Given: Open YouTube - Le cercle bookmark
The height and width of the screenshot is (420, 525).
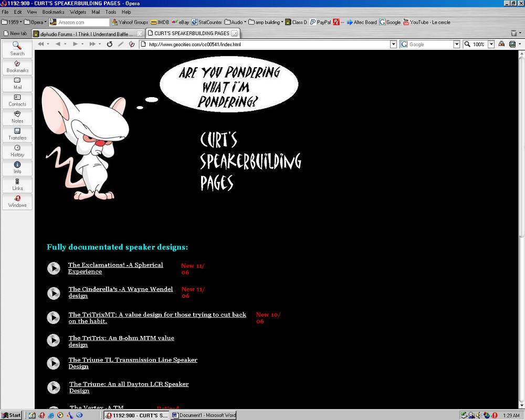Looking at the screenshot, I should pyautogui.click(x=427, y=22).
